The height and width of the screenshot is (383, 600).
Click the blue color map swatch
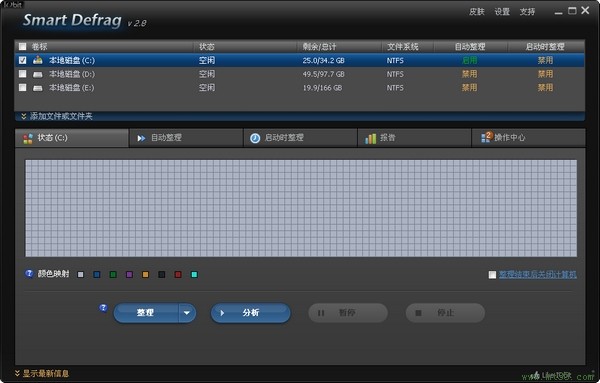click(x=97, y=275)
